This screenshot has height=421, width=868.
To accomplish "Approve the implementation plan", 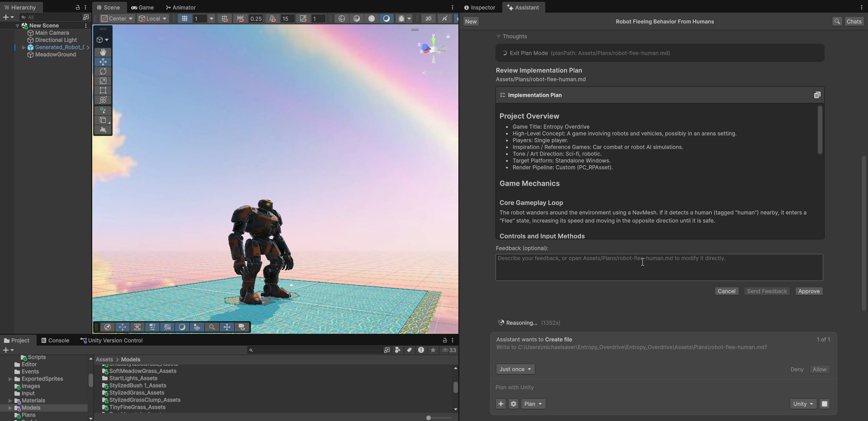I will 809,291.
